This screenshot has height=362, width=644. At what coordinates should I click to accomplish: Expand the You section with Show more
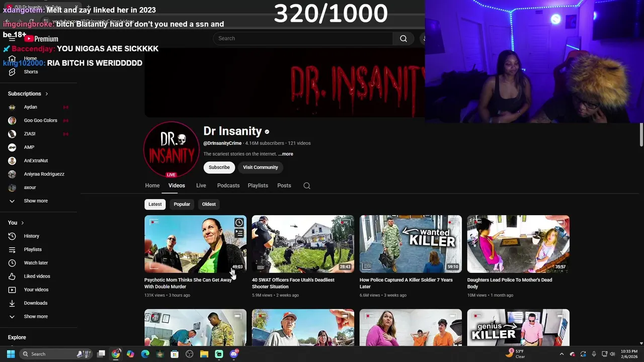(x=35, y=317)
